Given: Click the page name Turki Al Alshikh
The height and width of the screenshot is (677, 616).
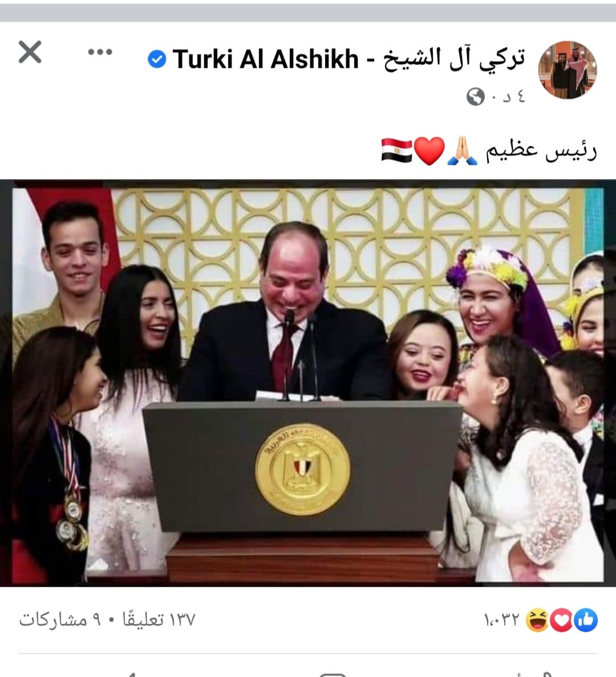Looking at the screenshot, I should tap(265, 59).
